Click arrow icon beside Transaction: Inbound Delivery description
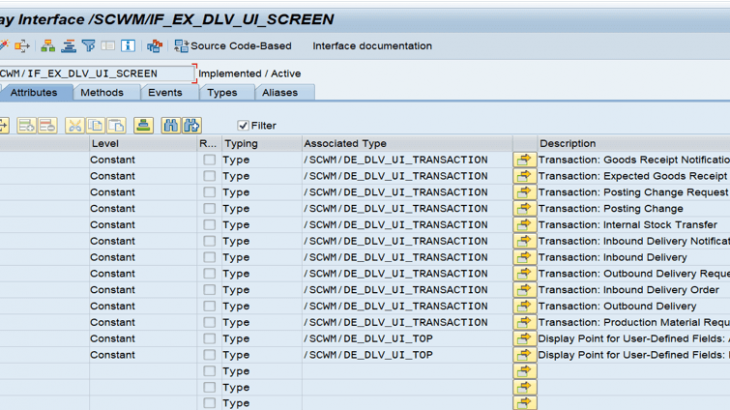Image resolution: width=730 pixels, height=410 pixels. click(x=525, y=257)
